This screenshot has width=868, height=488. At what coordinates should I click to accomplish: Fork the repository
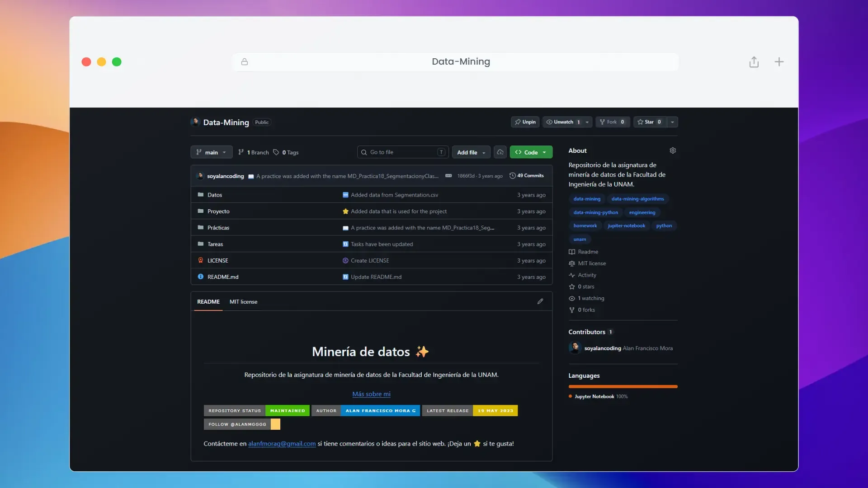pyautogui.click(x=613, y=122)
